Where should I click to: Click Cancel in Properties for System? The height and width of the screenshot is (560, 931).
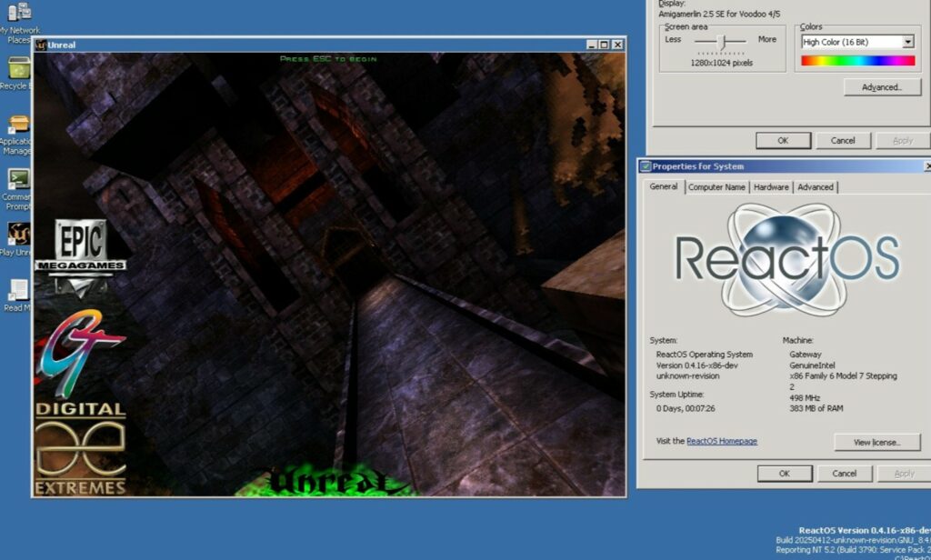pyautogui.click(x=844, y=474)
